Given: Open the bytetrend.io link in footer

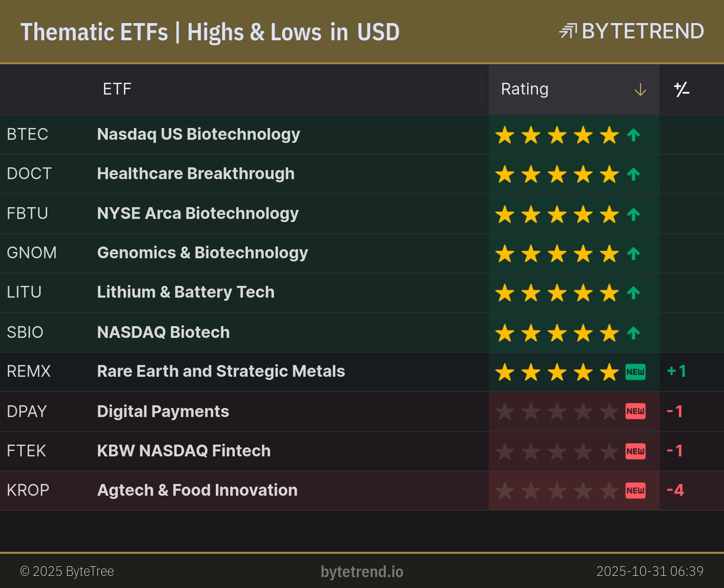Looking at the screenshot, I should (362, 572).
